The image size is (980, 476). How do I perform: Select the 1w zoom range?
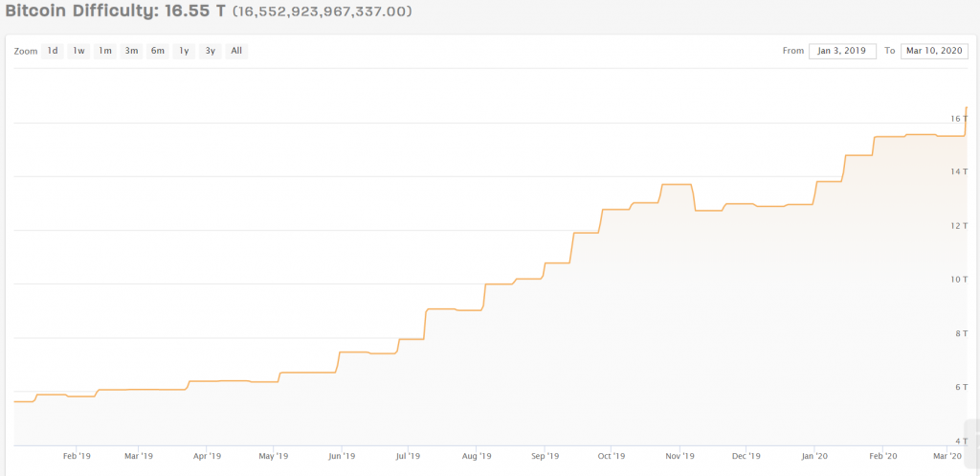coord(79,51)
